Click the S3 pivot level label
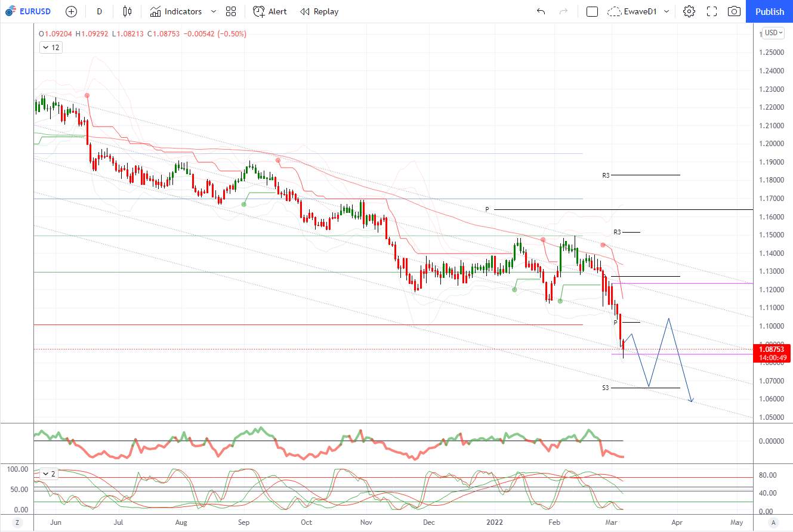Image resolution: width=793 pixels, height=532 pixels. coord(606,388)
